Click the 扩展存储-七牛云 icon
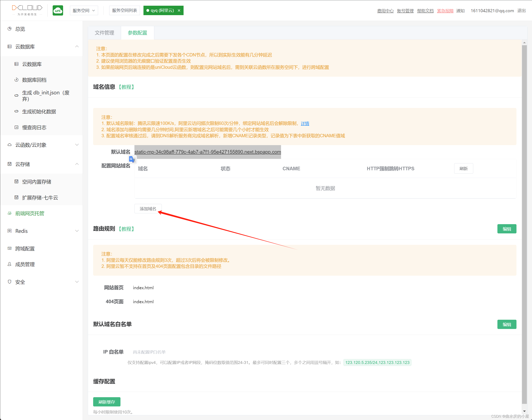 (17, 197)
